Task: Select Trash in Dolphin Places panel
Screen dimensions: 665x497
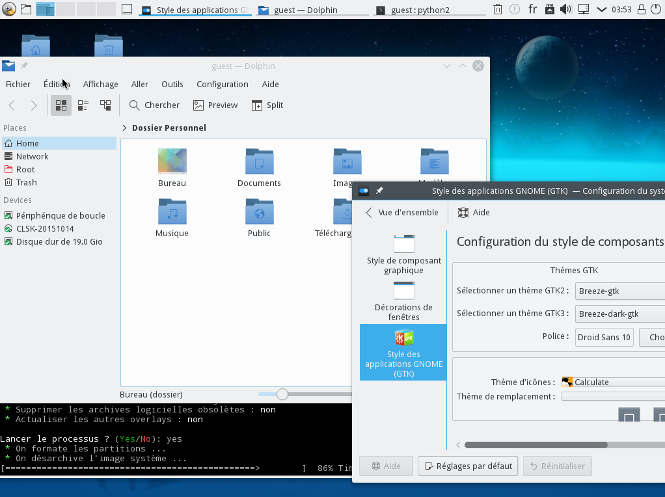Action: [59, 182]
